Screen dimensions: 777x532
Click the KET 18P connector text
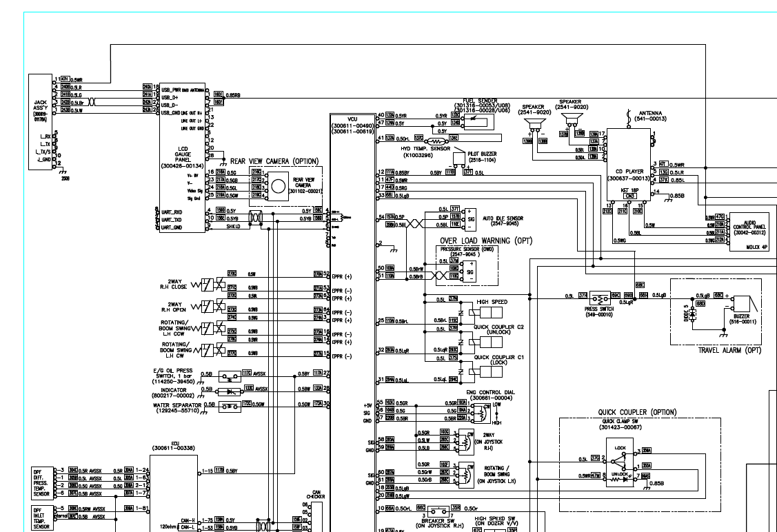629,190
